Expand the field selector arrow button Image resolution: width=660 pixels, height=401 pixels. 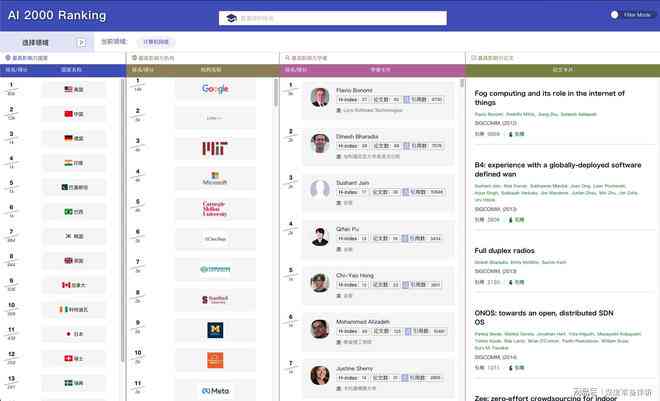(x=82, y=42)
